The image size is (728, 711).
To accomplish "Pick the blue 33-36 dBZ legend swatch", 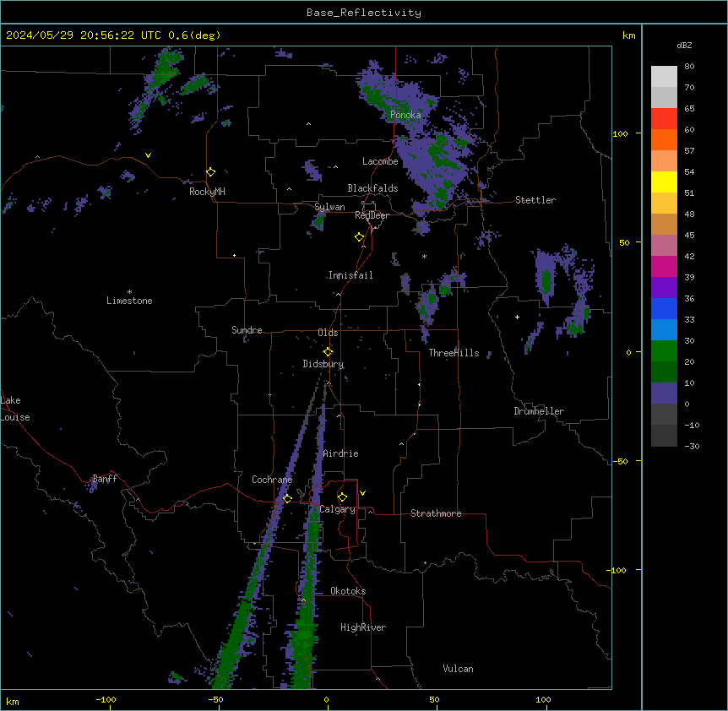I will pos(664,308).
